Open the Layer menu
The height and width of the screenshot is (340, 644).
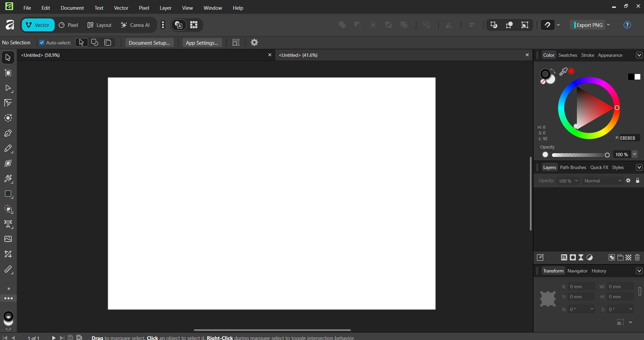tap(165, 8)
